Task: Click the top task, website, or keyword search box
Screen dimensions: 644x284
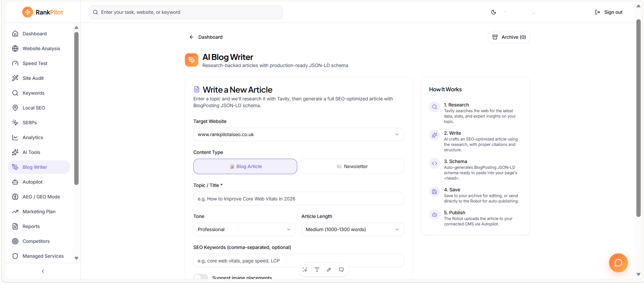Action: coord(186,12)
